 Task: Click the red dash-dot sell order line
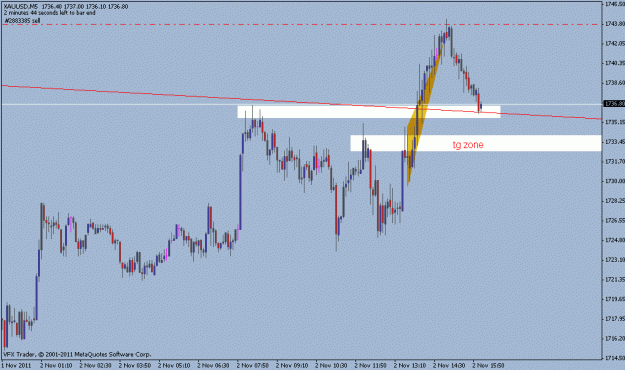coord(301,24)
